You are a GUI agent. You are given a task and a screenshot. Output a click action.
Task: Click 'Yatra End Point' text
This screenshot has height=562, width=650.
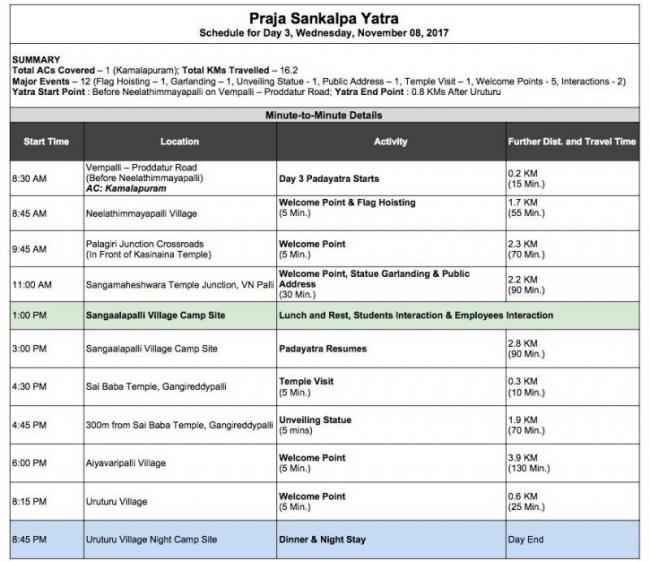(x=418, y=92)
